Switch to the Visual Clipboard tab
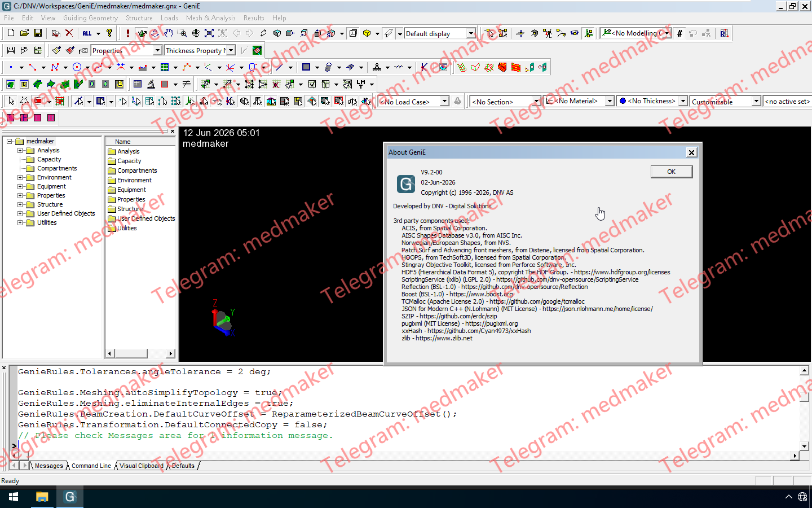Image resolution: width=812 pixels, height=508 pixels. coord(141,466)
